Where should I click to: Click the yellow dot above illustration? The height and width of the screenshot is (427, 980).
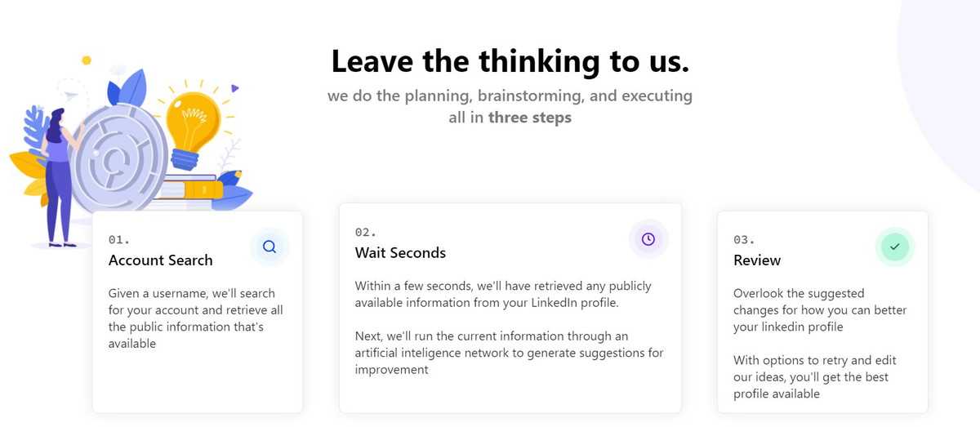tap(87, 60)
